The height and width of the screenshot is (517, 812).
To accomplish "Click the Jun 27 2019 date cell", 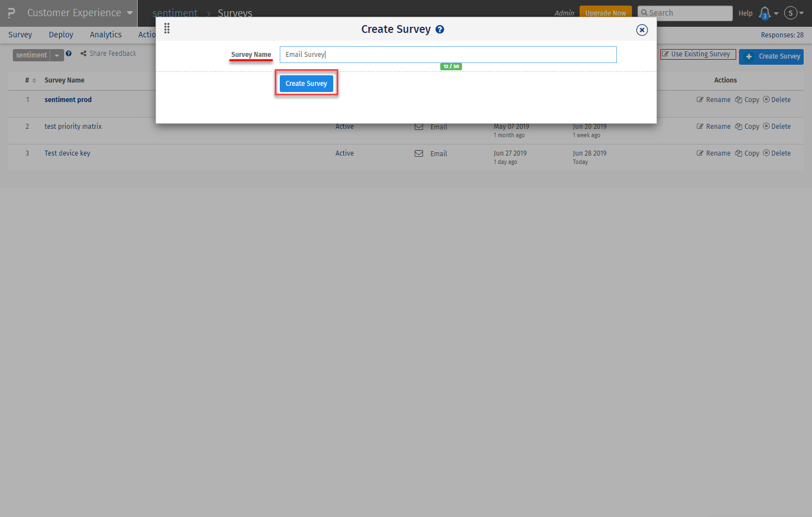I will 510,153.
